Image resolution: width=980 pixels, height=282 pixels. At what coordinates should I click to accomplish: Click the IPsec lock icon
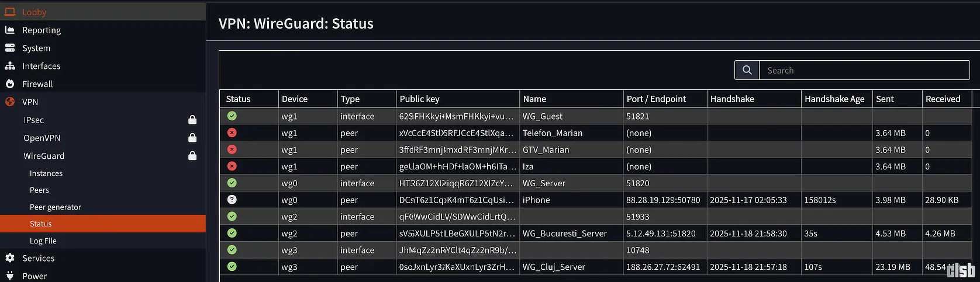(x=192, y=120)
